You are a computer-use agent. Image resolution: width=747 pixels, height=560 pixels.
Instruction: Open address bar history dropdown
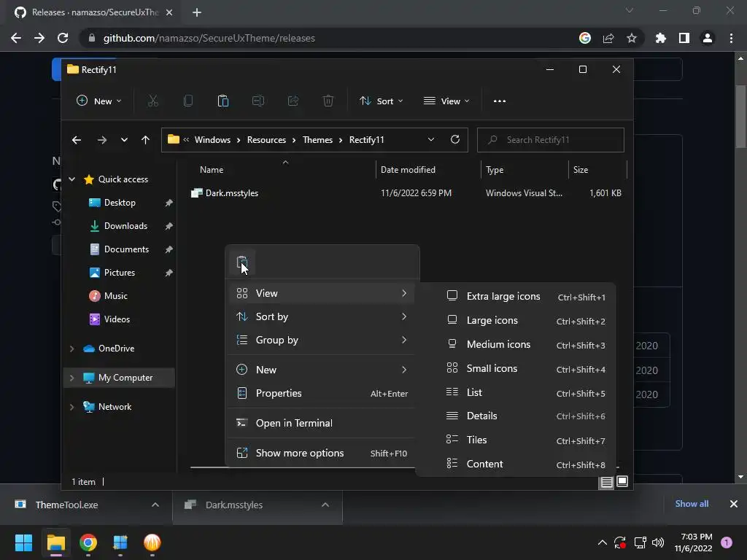pos(430,139)
